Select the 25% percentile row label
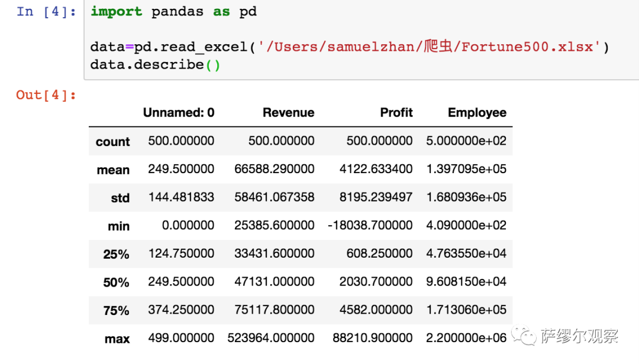Viewport: 639px width, 364px height. [116, 254]
